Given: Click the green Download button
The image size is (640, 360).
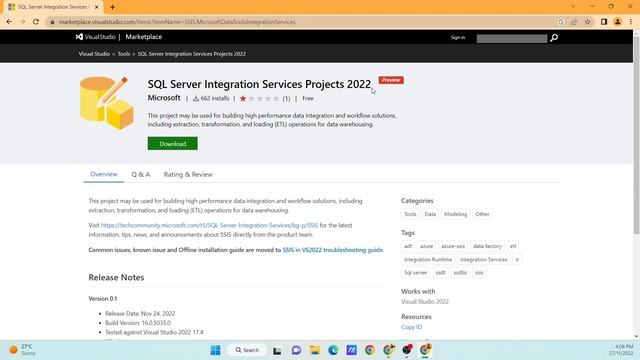Looking at the screenshot, I should 173,144.
